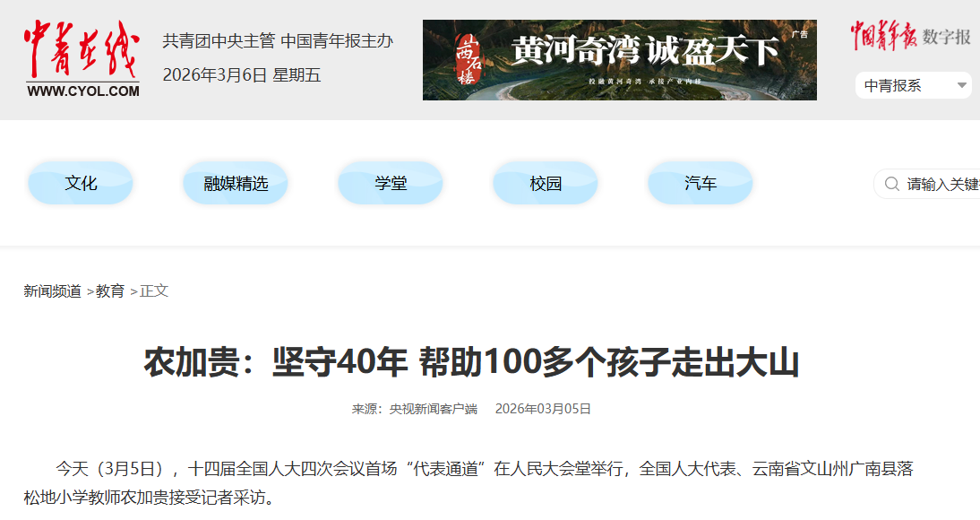The height and width of the screenshot is (520, 980).
Task: Click the 新闻频道 breadcrumb link
Action: [52, 291]
